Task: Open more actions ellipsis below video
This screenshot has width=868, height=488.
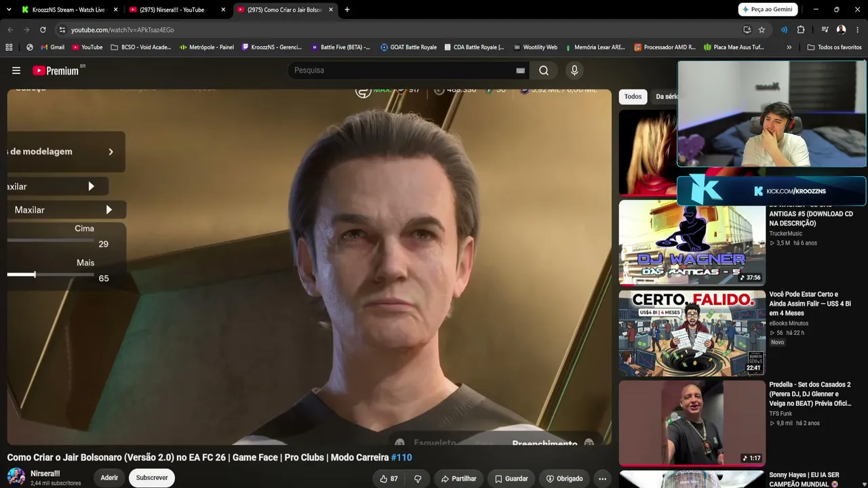Action: (x=602, y=479)
